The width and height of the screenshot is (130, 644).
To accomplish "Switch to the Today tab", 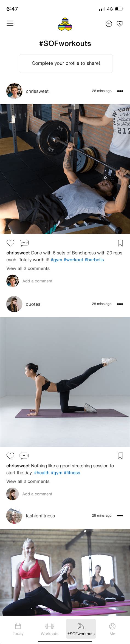I will (x=18, y=629).
